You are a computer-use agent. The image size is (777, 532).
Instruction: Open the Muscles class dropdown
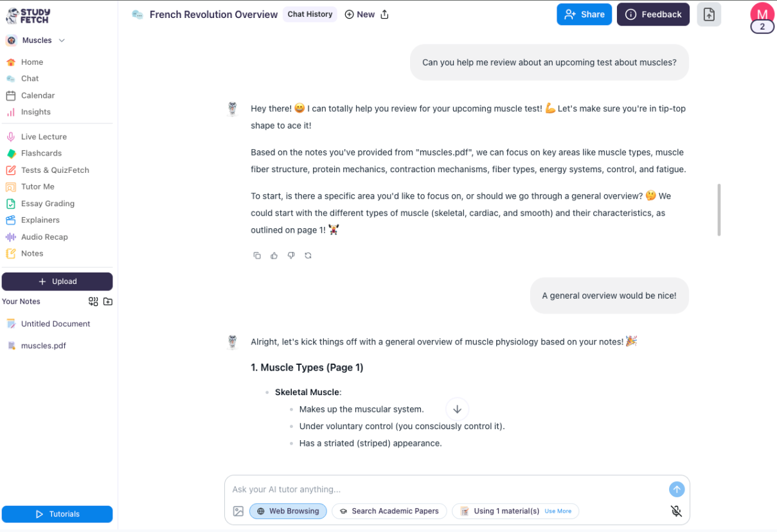click(62, 40)
